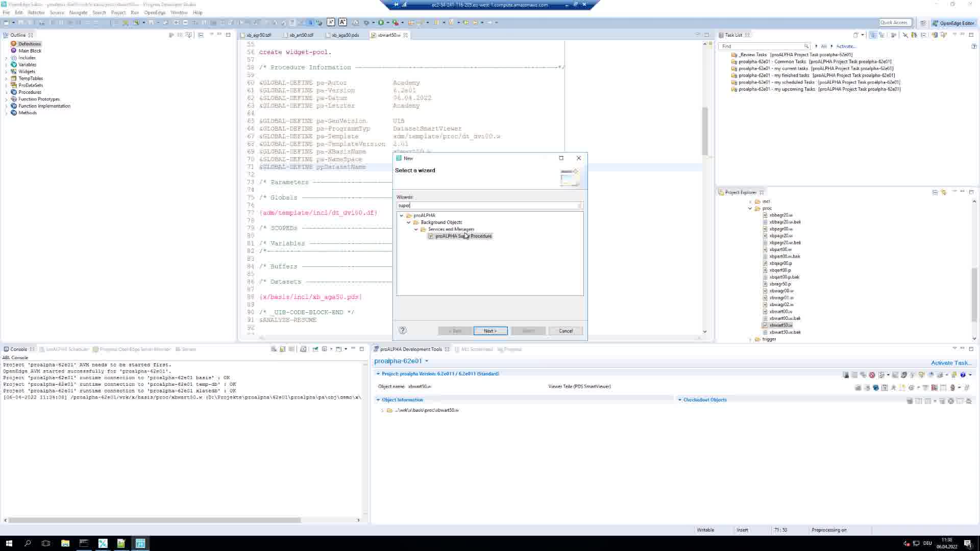Toggle Link with Editor in Project Explorer

pyautogui.click(x=944, y=192)
